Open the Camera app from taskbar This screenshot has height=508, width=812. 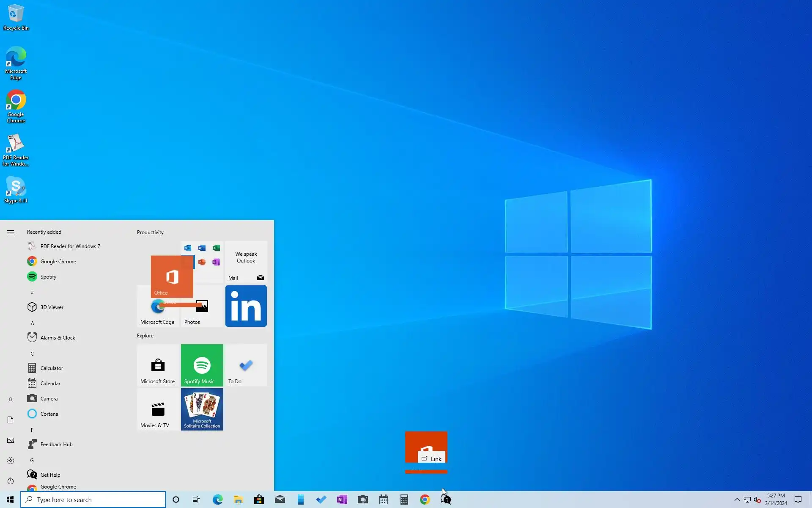point(362,500)
